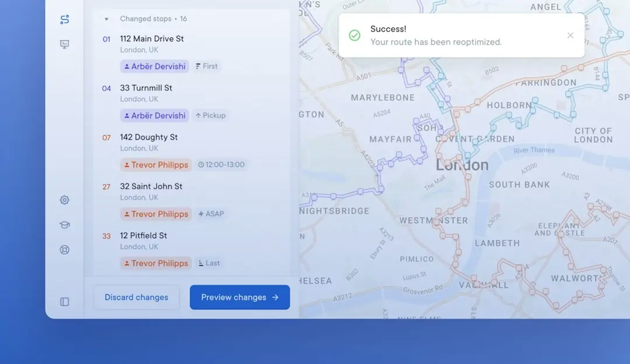Toggle Trevor Philipps assignment on stop 33
The height and width of the screenshot is (364, 630).
point(156,263)
